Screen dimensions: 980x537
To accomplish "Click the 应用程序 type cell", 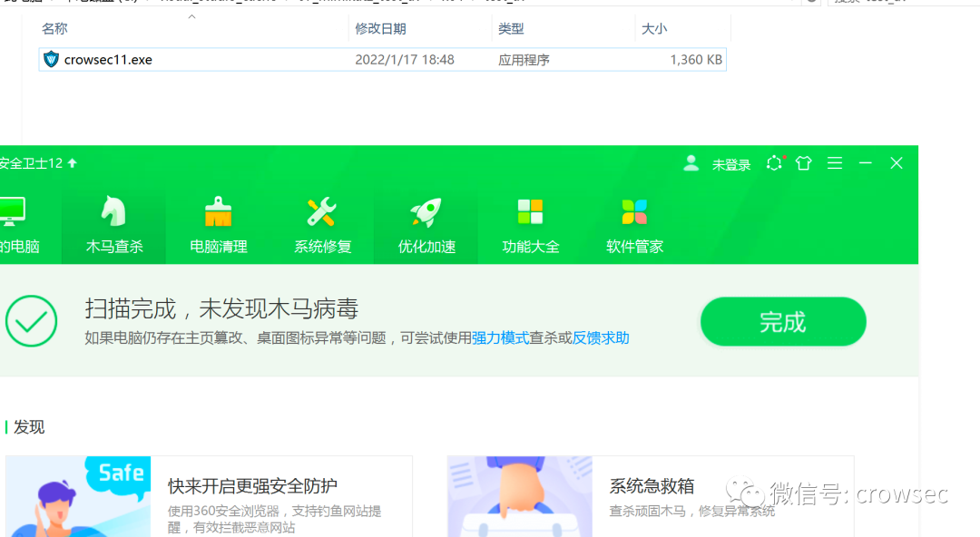I will [524, 60].
